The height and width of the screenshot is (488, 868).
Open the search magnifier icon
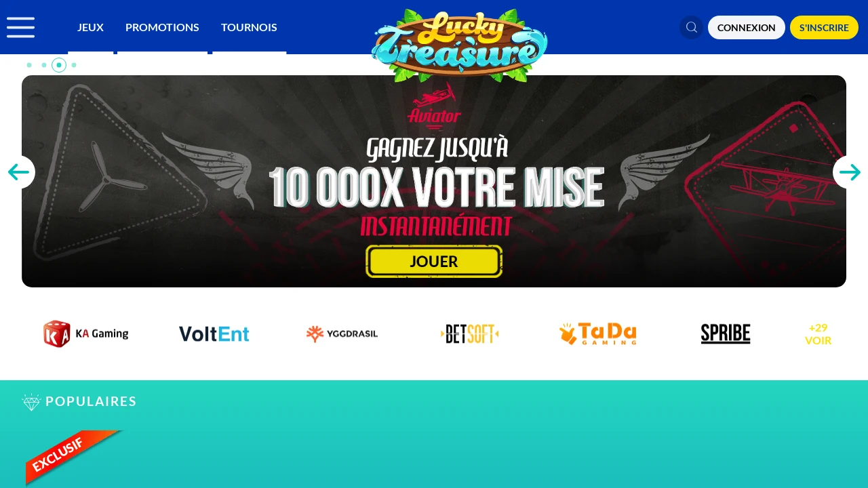pyautogui.click(x=692, y=27)
